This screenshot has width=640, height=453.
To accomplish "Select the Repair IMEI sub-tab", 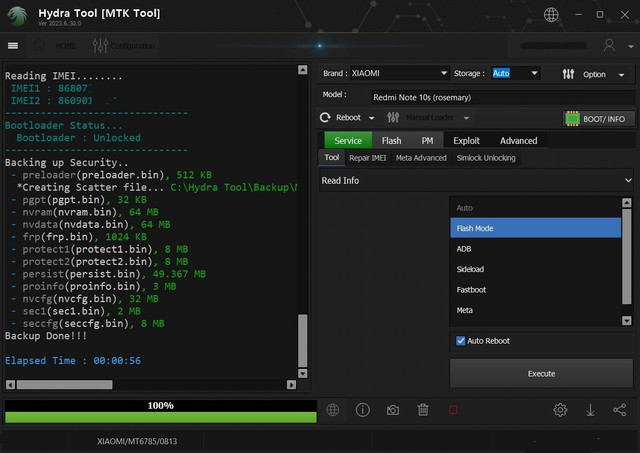I will (367, 158).
